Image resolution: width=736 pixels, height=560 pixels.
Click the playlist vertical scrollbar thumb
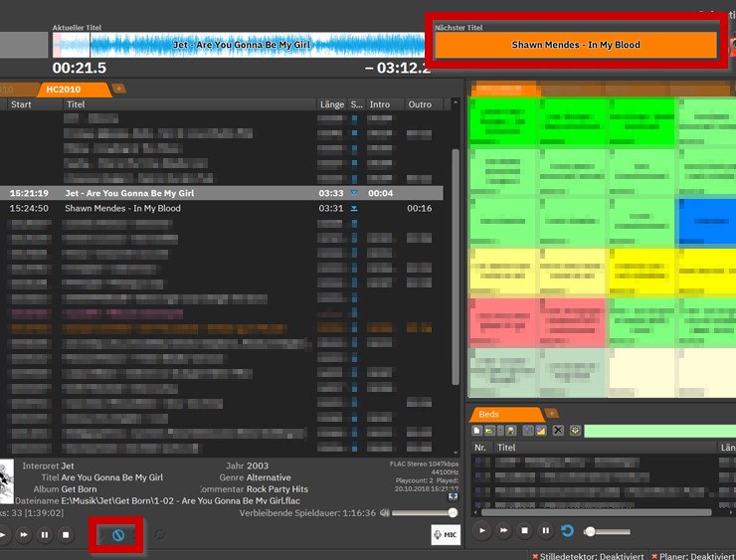tap(456, 267)
